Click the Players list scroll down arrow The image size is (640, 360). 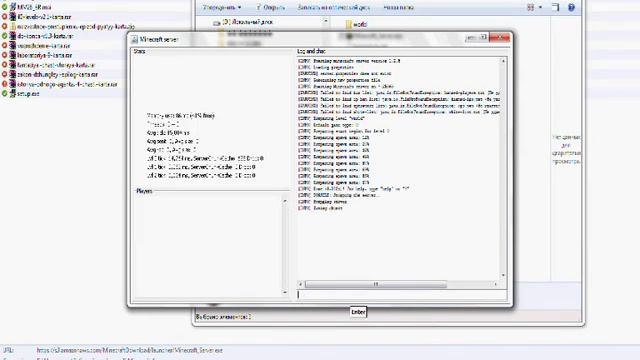coord(285,292)
